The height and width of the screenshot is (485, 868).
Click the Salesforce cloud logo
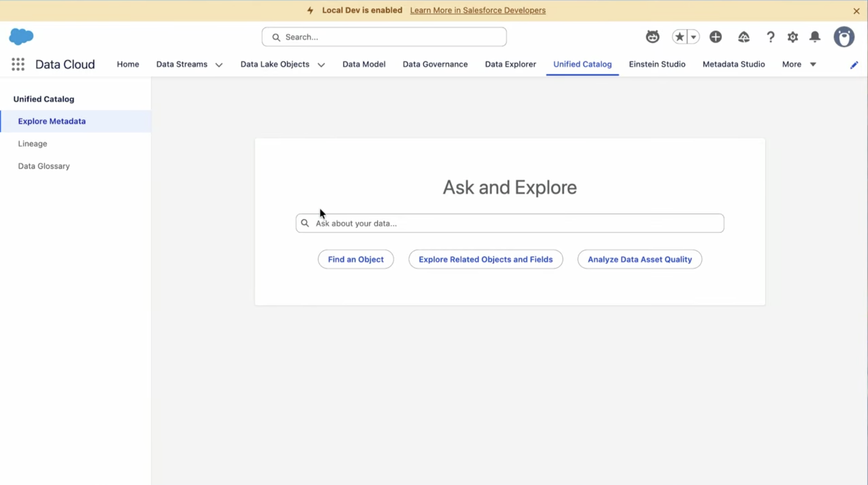click(21, 36)
